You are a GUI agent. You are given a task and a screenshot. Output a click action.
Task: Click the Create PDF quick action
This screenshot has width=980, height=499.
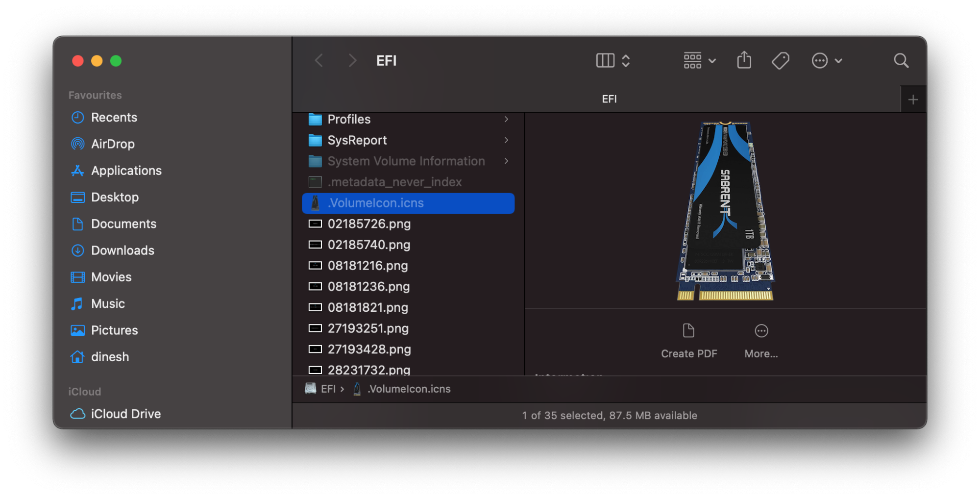coord(688,340)
